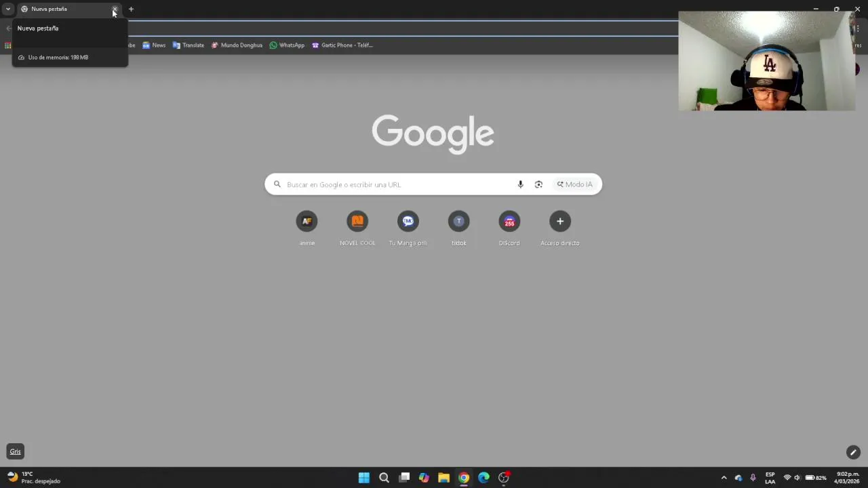
Task: Open the Mundo Donghua bookmark
Action: pyautogui.click(x=237, y=45)
